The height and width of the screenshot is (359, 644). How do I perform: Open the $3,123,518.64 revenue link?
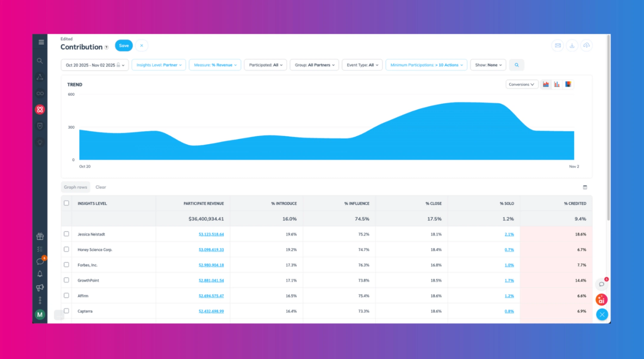coord(211,234)
